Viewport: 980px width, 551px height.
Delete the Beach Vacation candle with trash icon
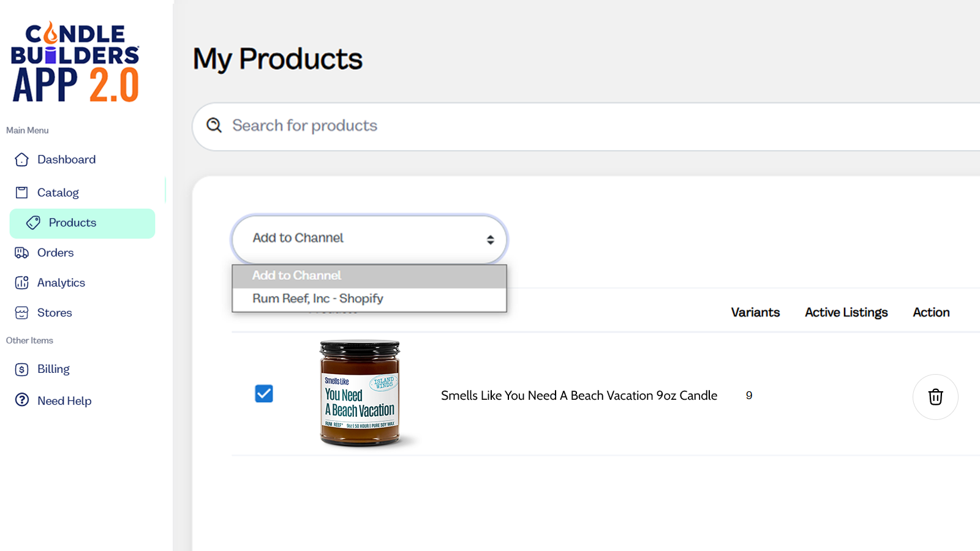pyautogui.click(x=935, y=397)
